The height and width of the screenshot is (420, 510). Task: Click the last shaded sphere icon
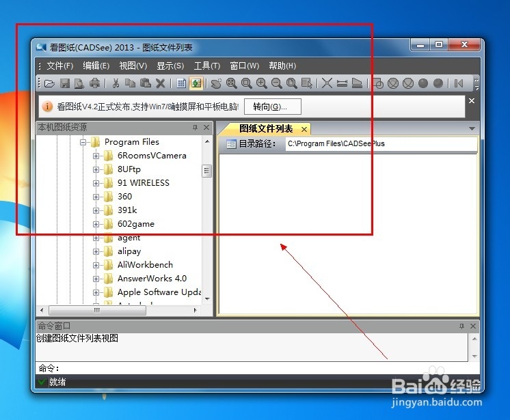pyautogui.click(x=438, y=83)
